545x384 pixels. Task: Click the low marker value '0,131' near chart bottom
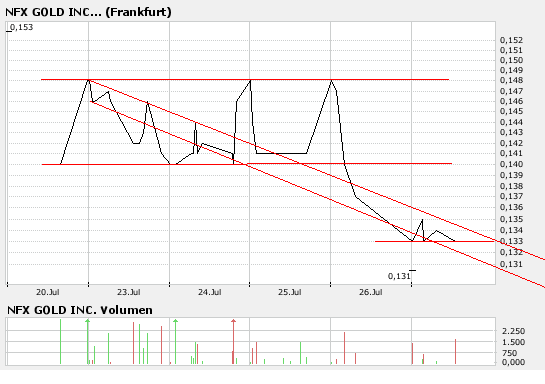pyautogui.click(x=399, y=276)
